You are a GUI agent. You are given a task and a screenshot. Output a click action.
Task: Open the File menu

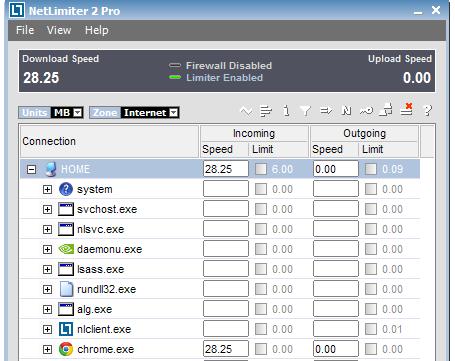[25, 30]
